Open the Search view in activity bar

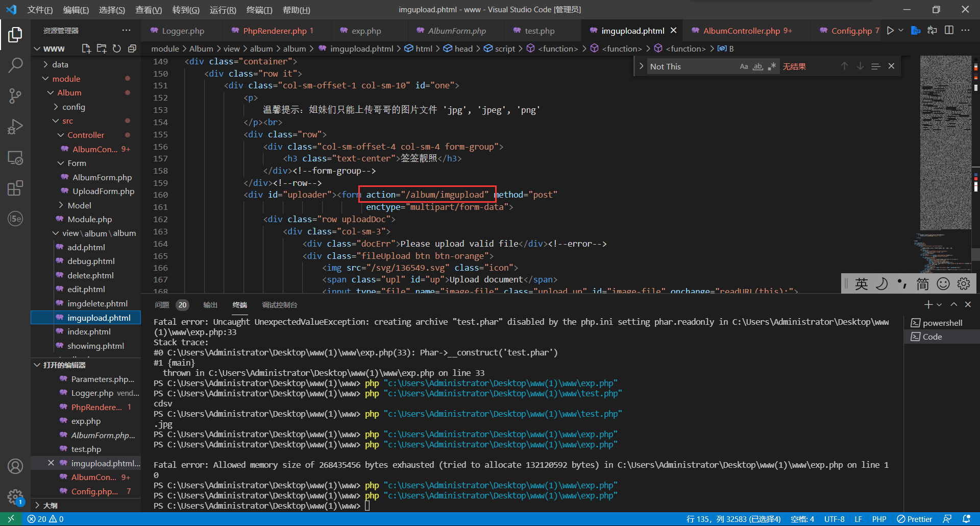click(x=15, y=65)
